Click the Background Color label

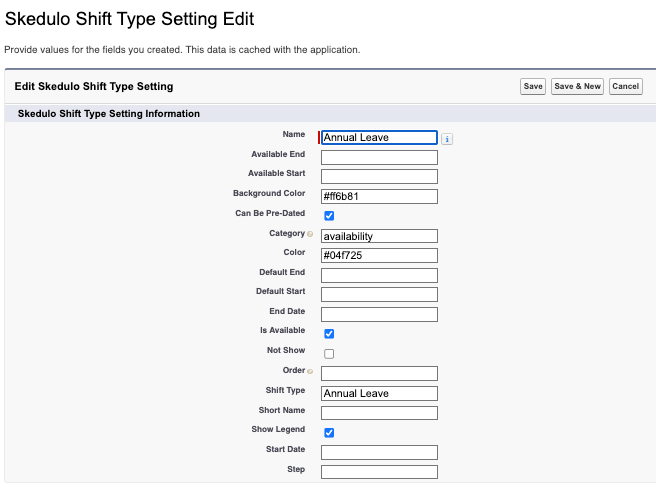click(x=269, y=193)
